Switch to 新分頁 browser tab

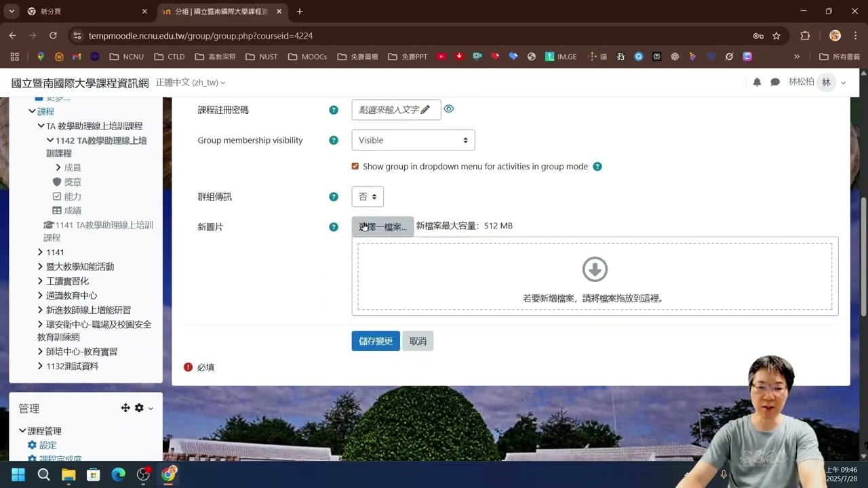(x=87, y=12)
